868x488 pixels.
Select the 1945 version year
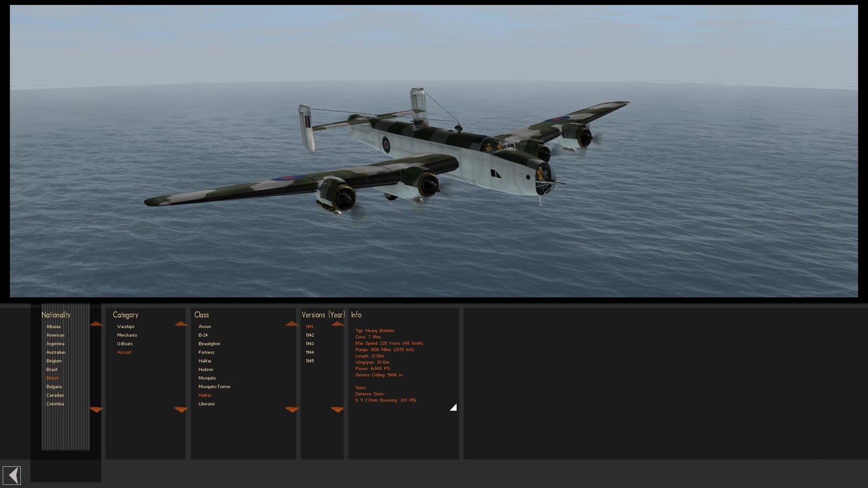(x=310, y=361)
